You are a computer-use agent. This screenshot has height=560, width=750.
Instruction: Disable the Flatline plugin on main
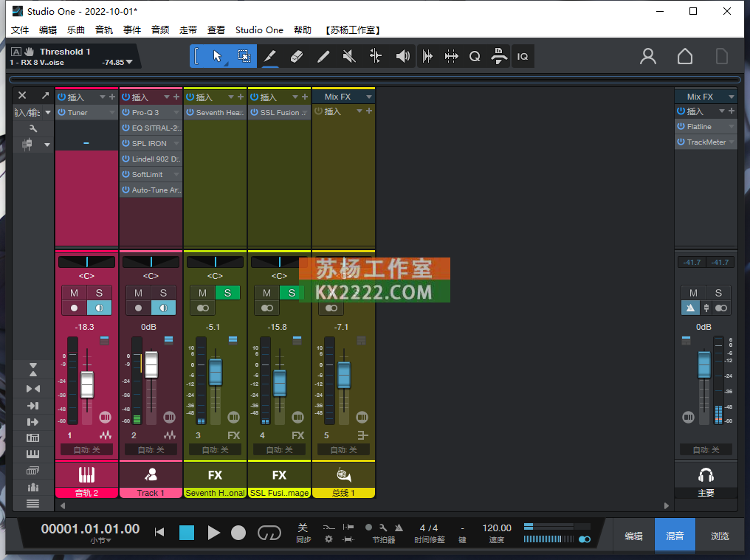tap(681, 127)
